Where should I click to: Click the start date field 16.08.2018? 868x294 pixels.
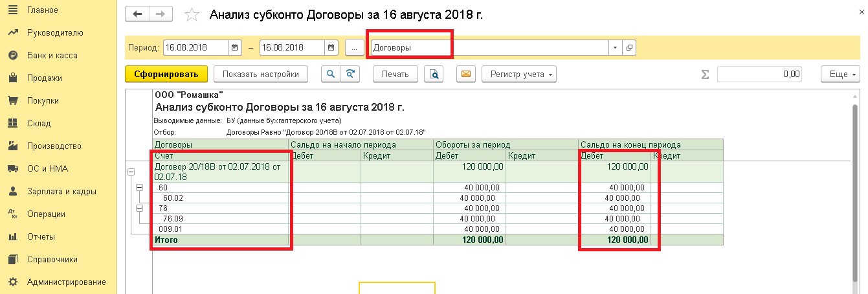pyautogui.click(x=195, y=47)
